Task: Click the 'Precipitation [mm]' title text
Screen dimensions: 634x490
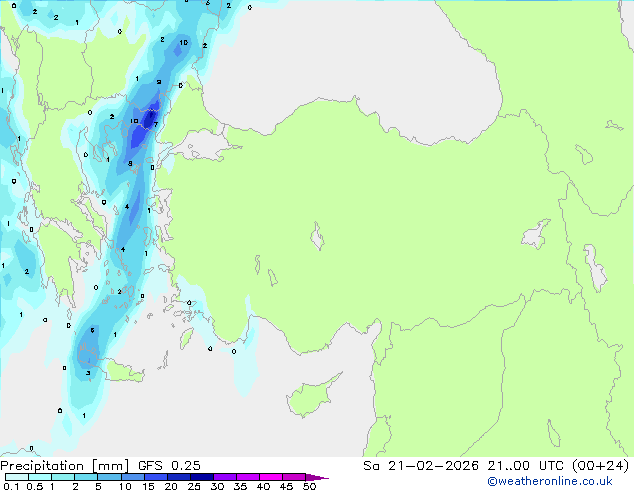Action: (x=65, y=466)
